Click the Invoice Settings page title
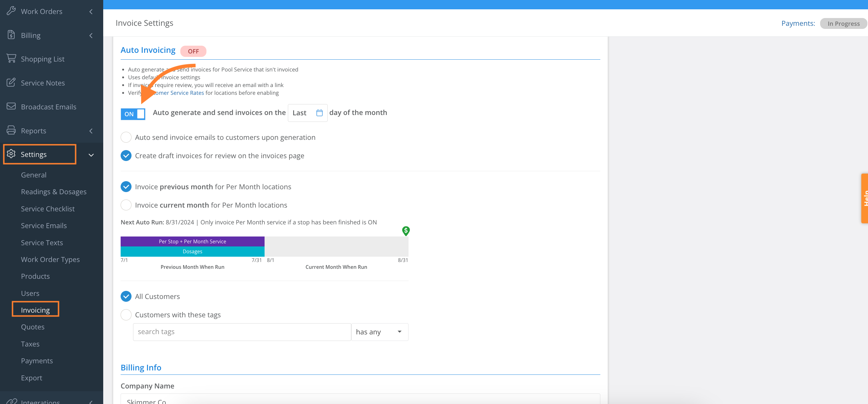Screen dimensions: 868x404 click(x=144, y=23)
